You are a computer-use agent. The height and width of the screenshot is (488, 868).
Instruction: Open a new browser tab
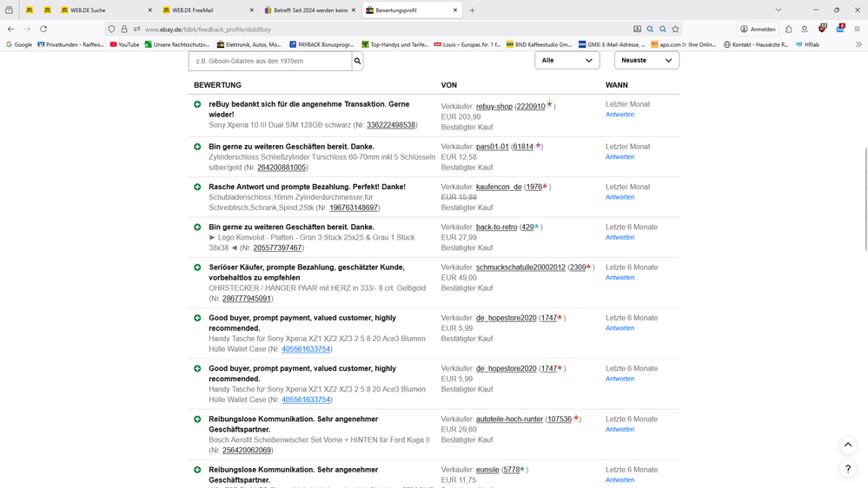click(x=472, y=10)
